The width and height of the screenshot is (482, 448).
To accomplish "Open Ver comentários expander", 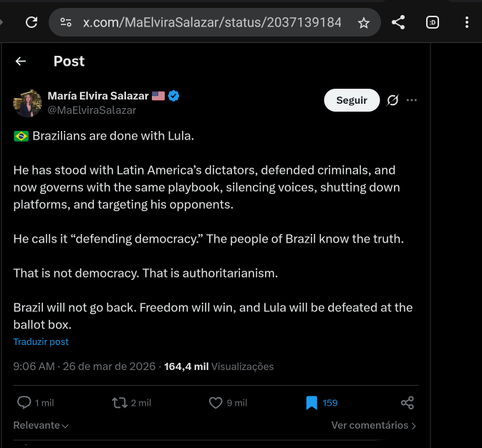I will point(373,425).
